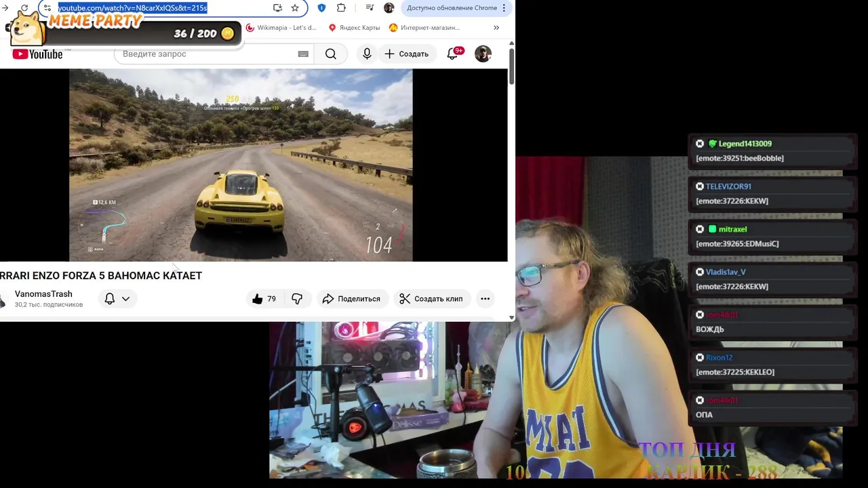Click the subscriber count 30,2 тыс. подписчиков
The height and width of the screenshot is (488, 868).
click(49, 305)
